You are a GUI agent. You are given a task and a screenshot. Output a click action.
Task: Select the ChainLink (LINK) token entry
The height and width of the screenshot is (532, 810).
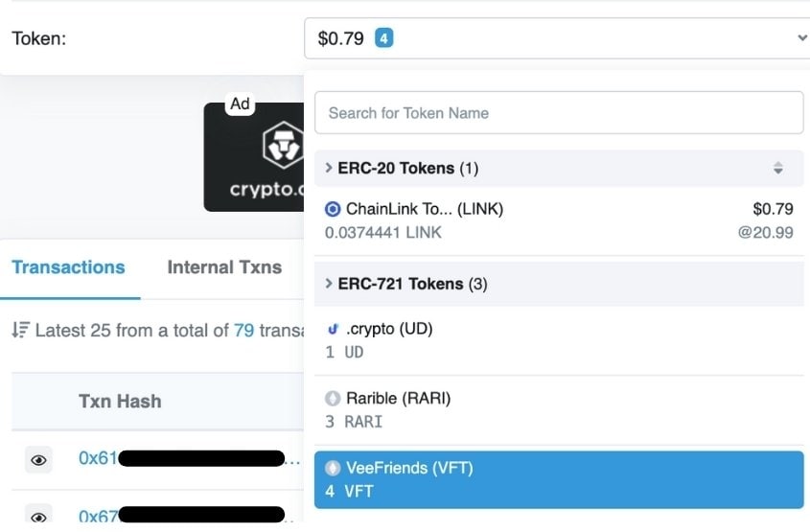(559, 221)
